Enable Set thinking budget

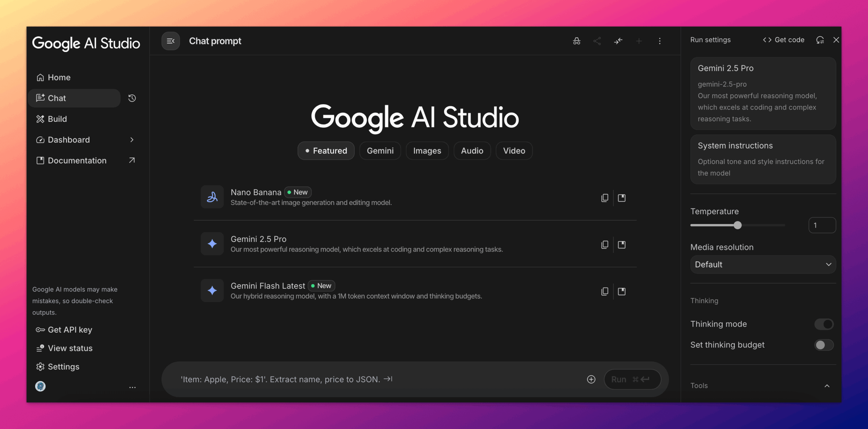click(824, 345)
